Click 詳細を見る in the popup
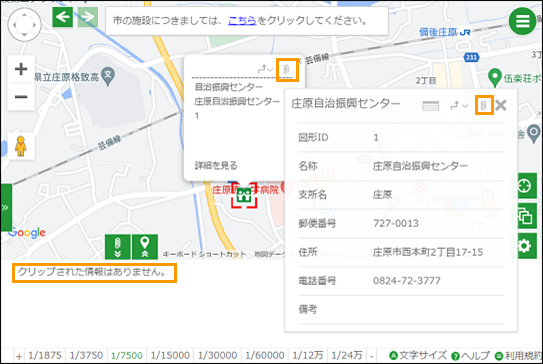This screenshot has width=543, height=364. (216, 166)
